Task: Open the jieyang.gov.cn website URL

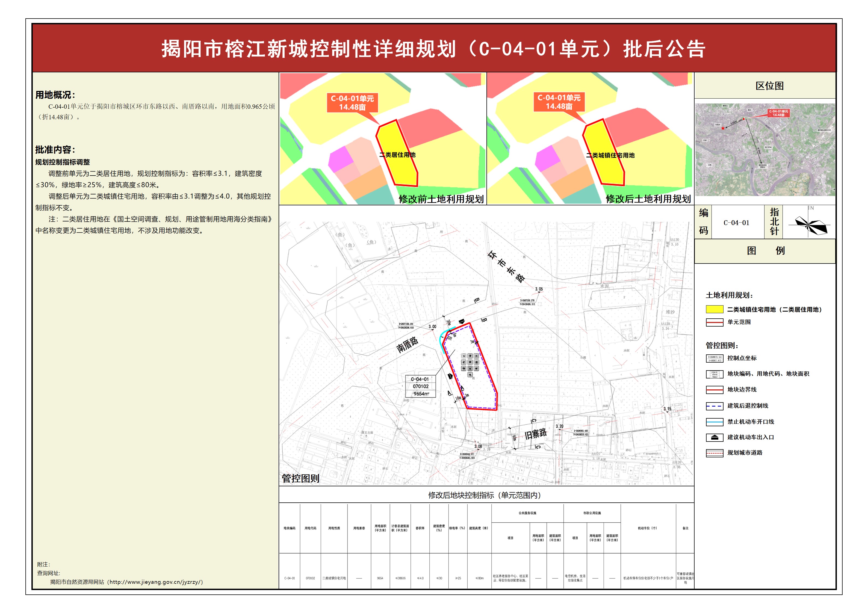Action: click(x=155, y=582)
